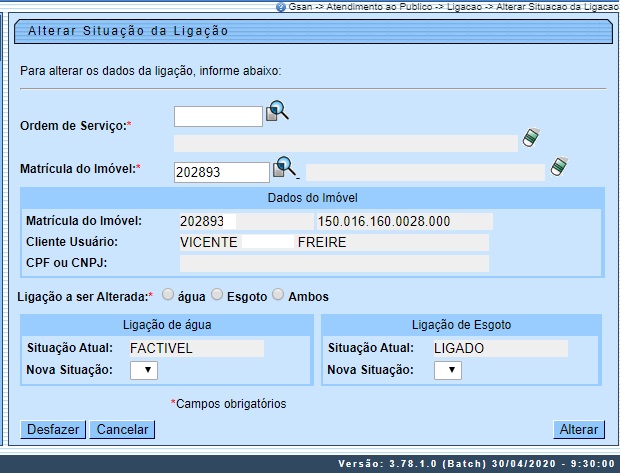Click the Cliente Usuário name field

pos(334,242)
